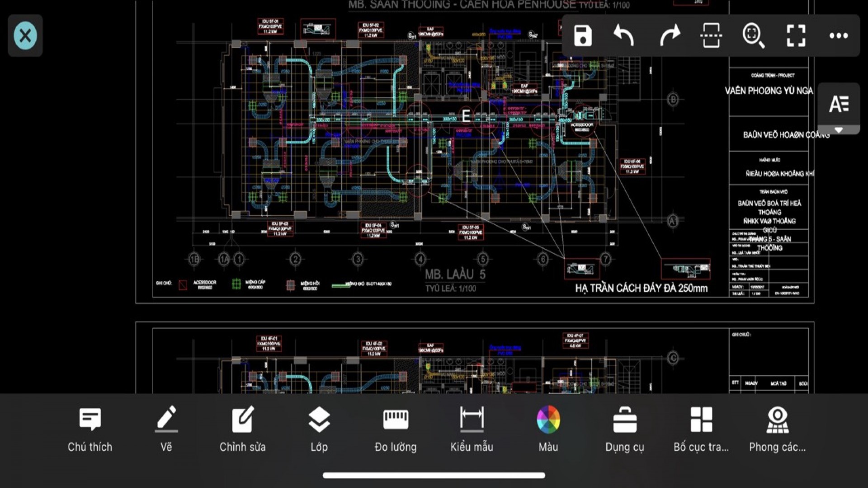Click the dashed-line scan selection icon
Screen dimensions: 868x488
click(x=711, y=36)
